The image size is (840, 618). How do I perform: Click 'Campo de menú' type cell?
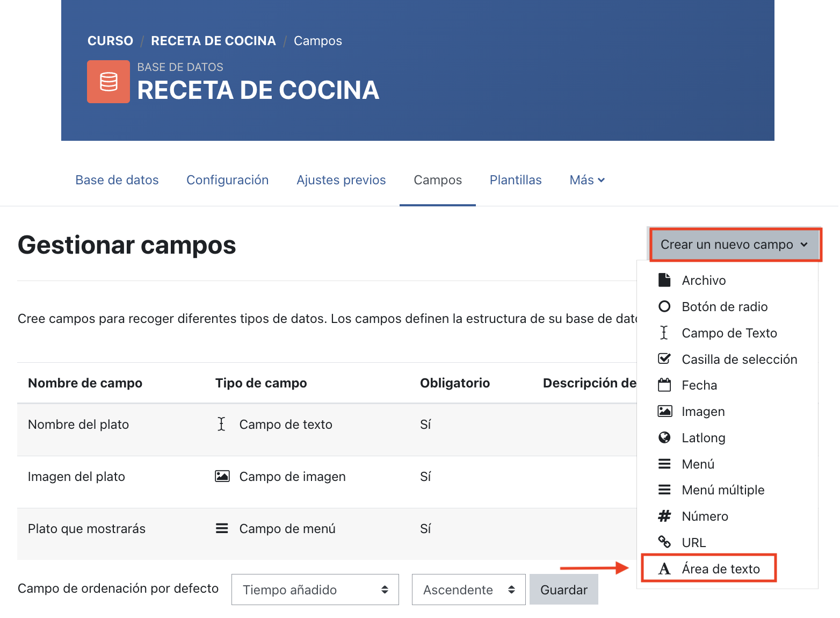tap(287, 528)
